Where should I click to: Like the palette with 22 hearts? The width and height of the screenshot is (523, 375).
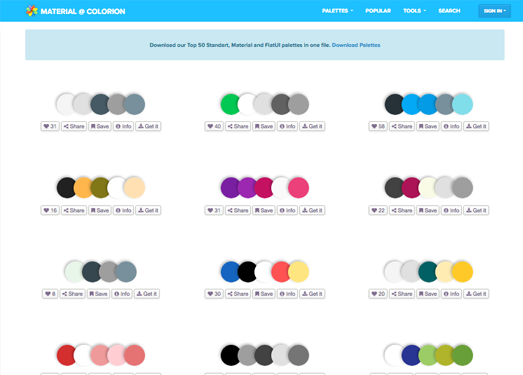378,211
